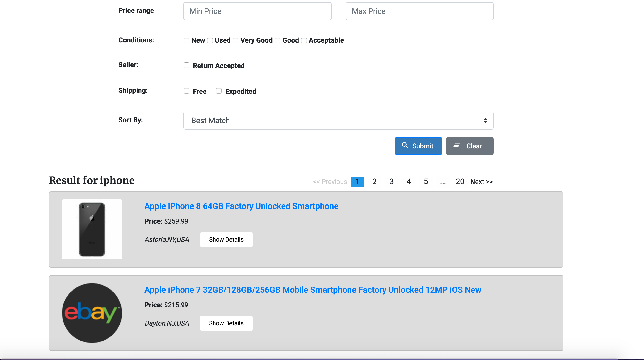Viewport: 644px width, 360px height.
Task: Tick the Very Good condition checkbox
Action: 235,40
